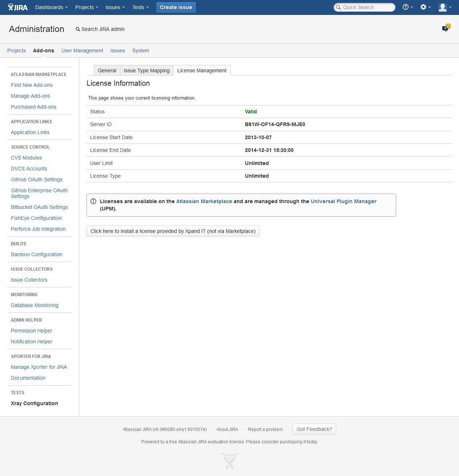Click the info icon in licenses notice
This screenshot has width=459, height=476.
pyautogui.click(x=93, y=201)
